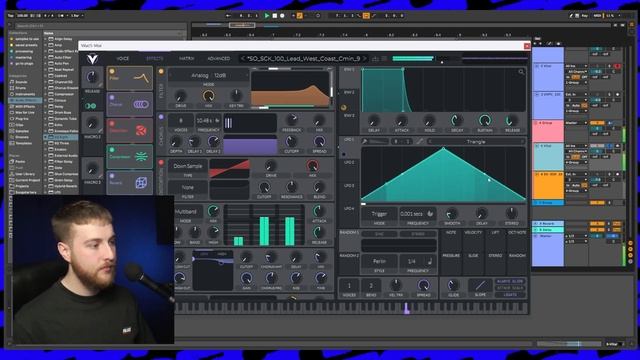Select next preset with right arrow
640x360 pixels.
pos(364,59)
